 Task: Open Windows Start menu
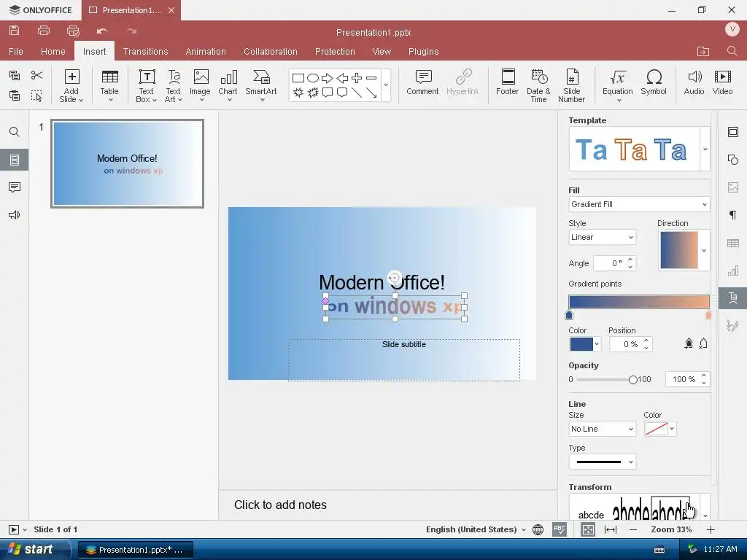(x=34, y=550)
